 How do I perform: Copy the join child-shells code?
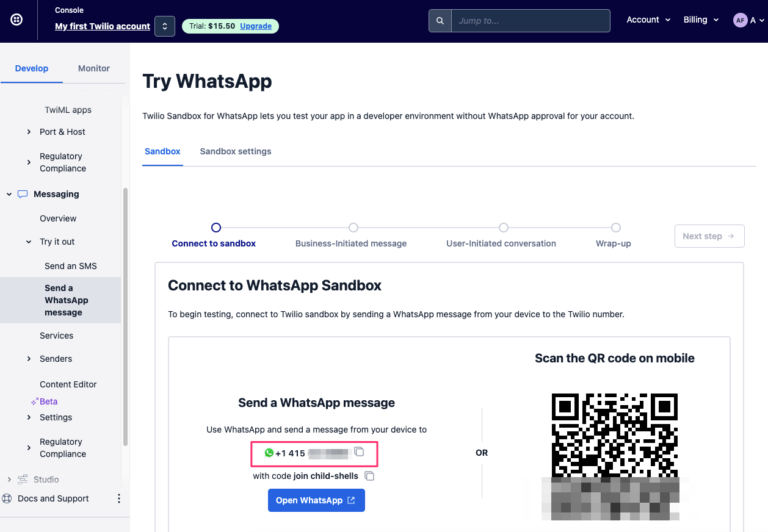[369, 476]
